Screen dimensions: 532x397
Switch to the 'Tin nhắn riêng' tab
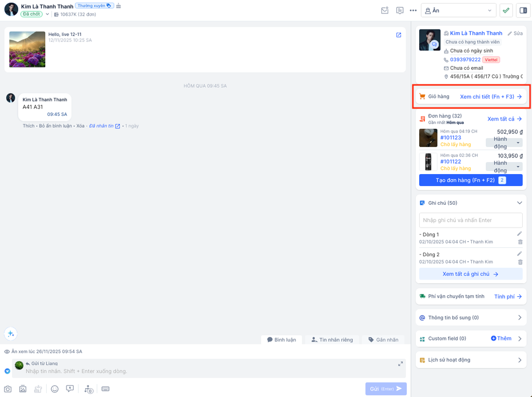tap(332, 340)
